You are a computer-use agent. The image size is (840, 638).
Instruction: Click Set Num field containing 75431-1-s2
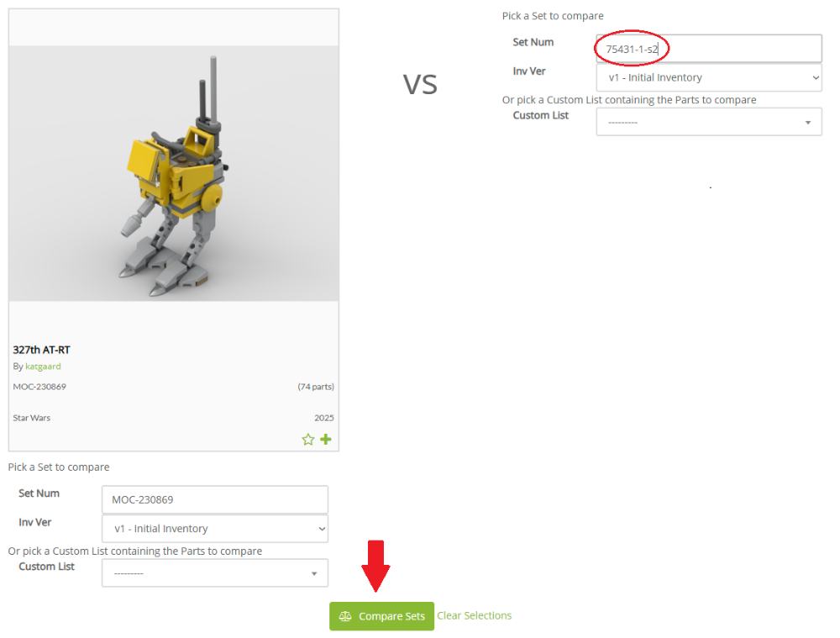(x=708, y=49)
